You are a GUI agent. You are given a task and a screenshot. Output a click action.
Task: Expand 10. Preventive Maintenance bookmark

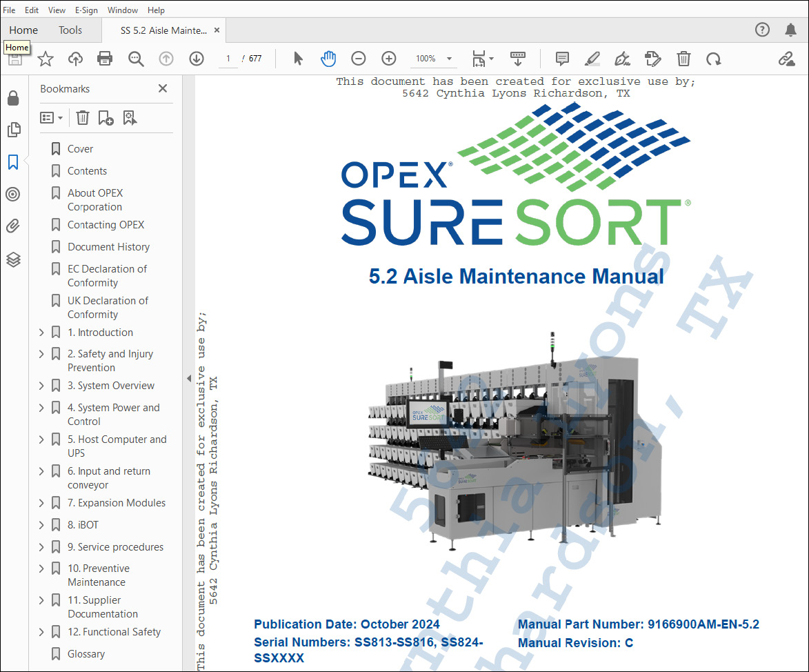click(x=42, y=569)
